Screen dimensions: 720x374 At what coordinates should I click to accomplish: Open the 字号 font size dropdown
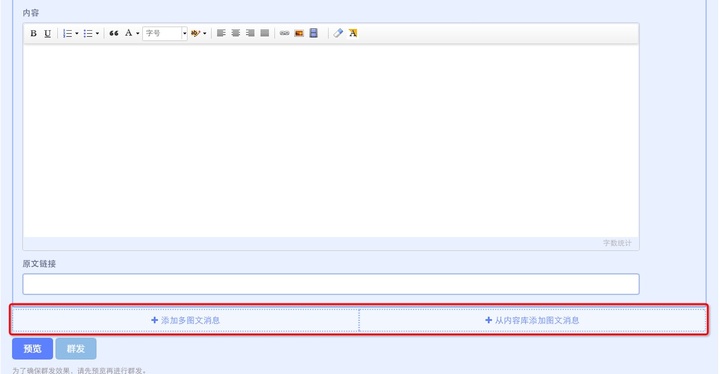165,33
